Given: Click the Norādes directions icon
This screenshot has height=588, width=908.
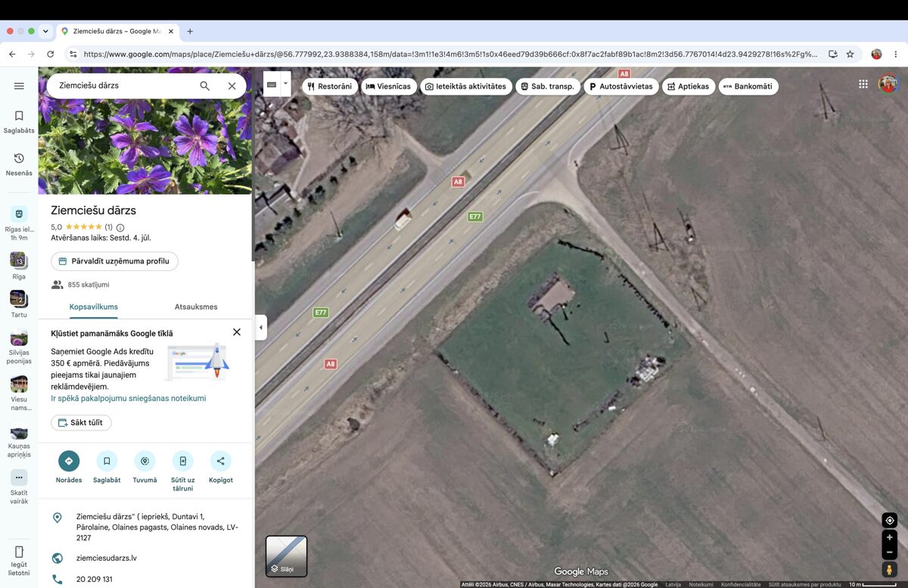Looking at the screenshot, I should point(69,461).
